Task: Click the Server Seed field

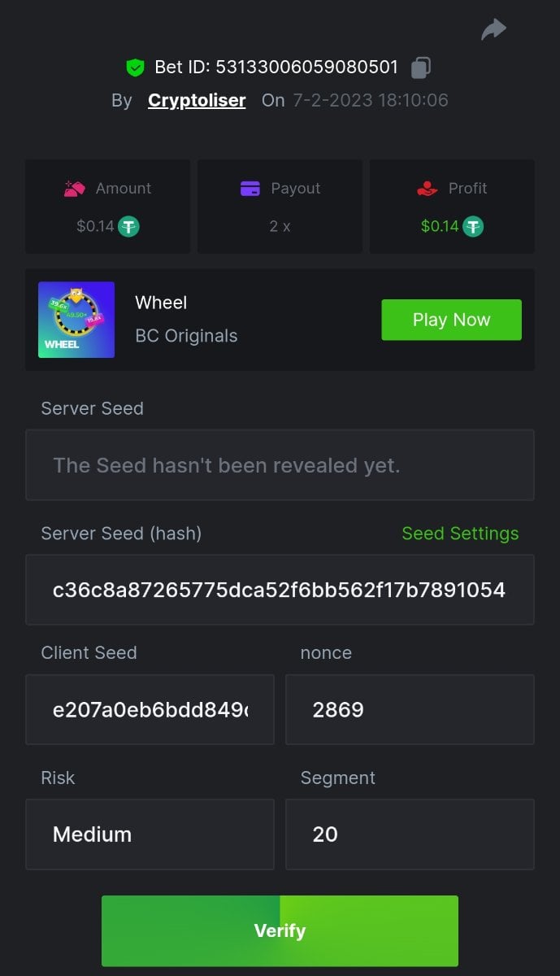Action: [280, 465]
